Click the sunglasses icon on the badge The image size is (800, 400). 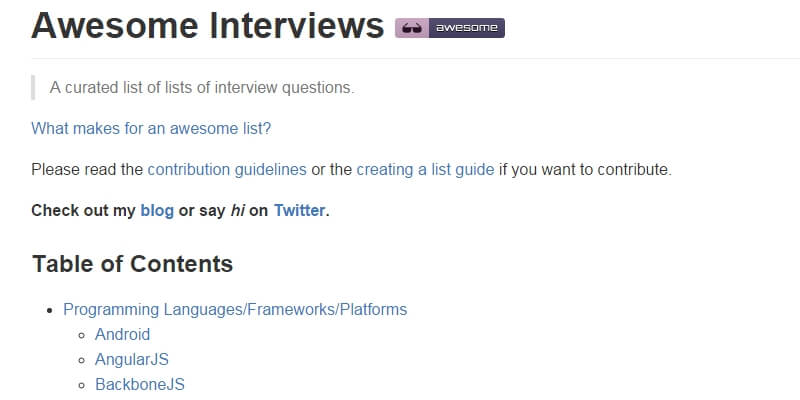[x=411, y=28]
